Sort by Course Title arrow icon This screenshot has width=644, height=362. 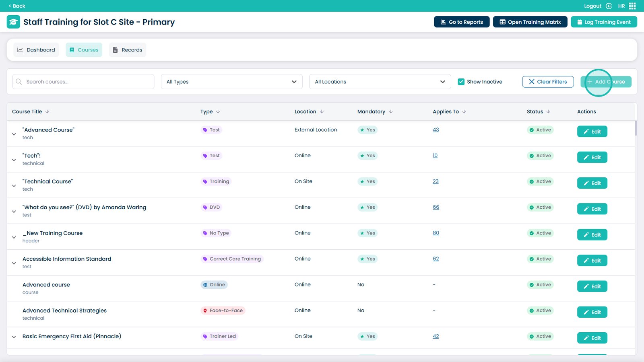pos(47,112)
